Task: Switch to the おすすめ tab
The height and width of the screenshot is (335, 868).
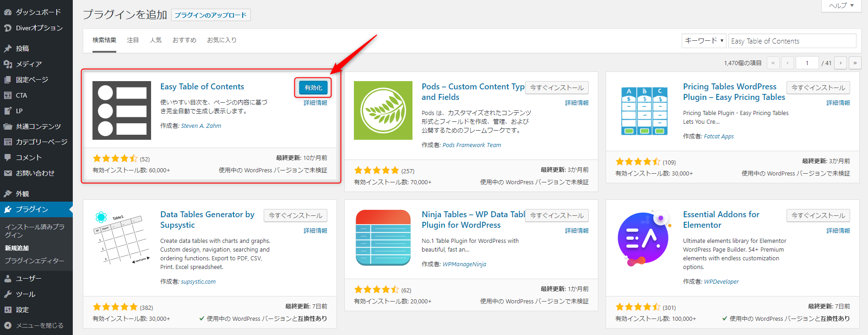Action: (184, 40)
